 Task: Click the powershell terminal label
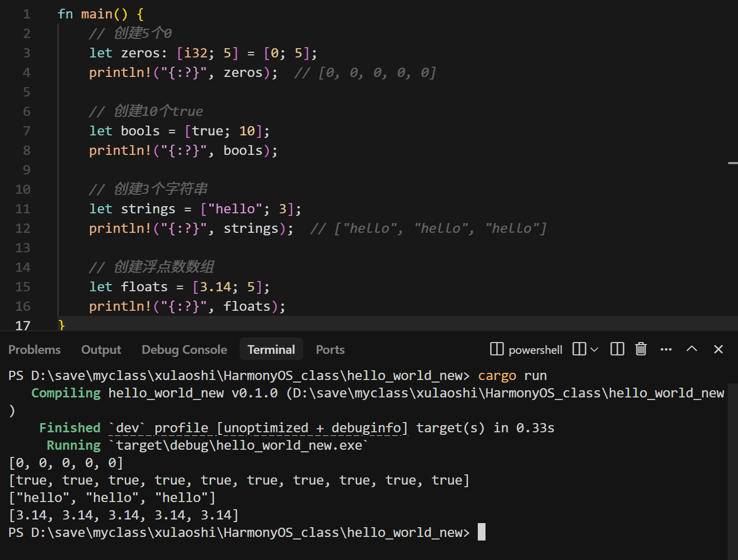coord(536,350)
